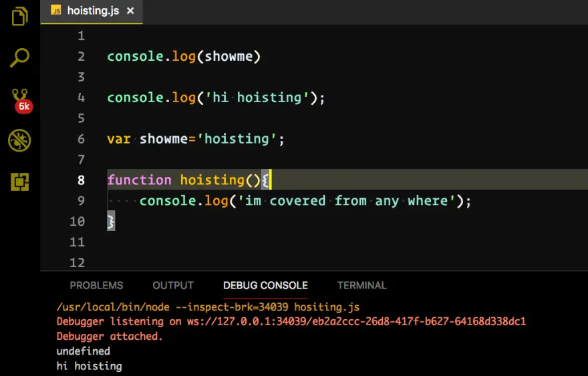This screenshot has width=588, height=376.
Task: Click line number 2 in gutter
Action: coord(82,57)
